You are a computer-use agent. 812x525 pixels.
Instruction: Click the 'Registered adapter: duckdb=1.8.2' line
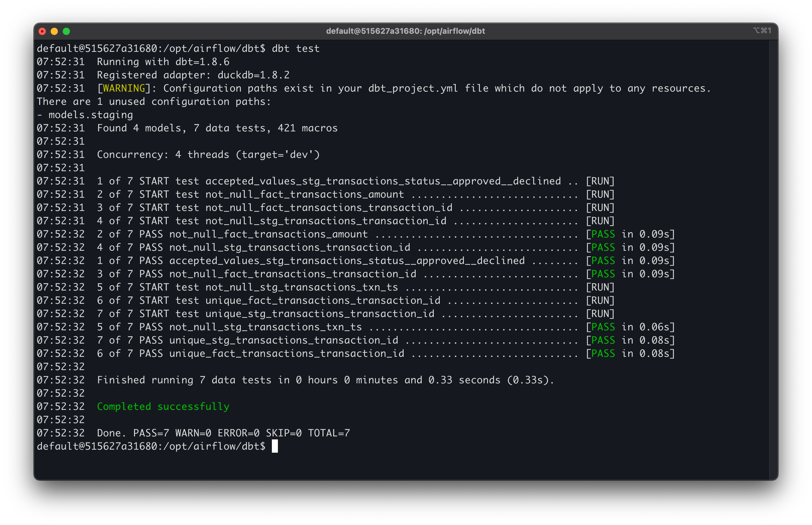193,75
